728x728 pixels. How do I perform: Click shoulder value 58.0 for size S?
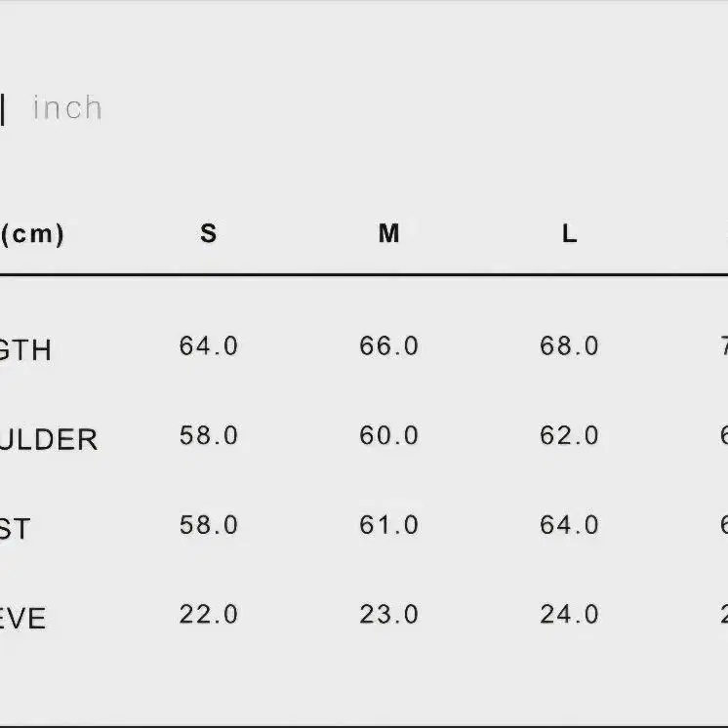(209, 435)
